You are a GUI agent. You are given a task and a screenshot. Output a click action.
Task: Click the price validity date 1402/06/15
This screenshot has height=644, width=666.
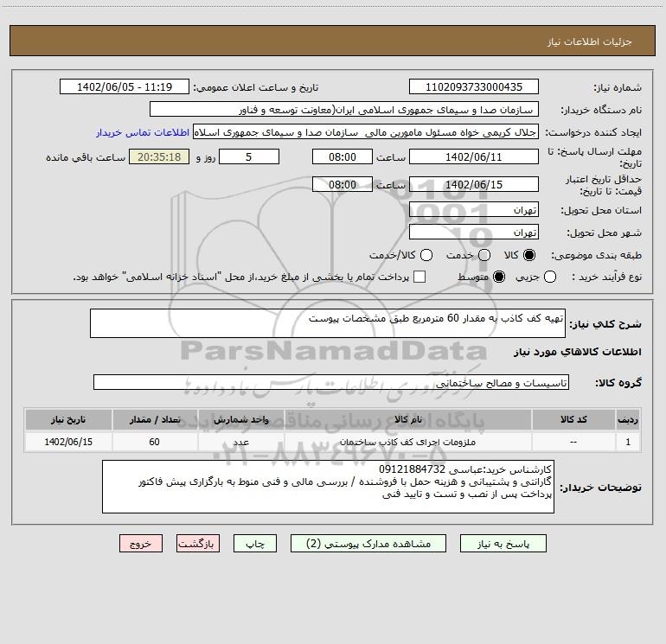(474, 184)
